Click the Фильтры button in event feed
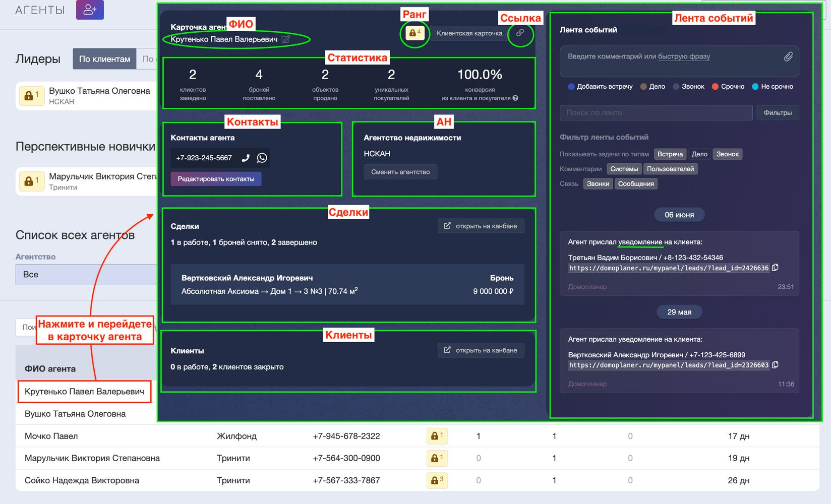The image size is (831, 504). point(778,113)
